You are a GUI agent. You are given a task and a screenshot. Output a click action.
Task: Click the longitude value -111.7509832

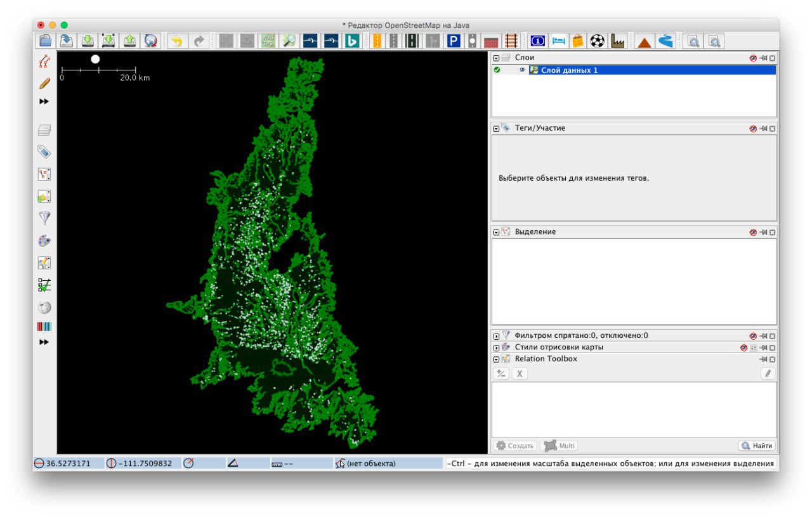pyautogui.click(x=145, y=463)
